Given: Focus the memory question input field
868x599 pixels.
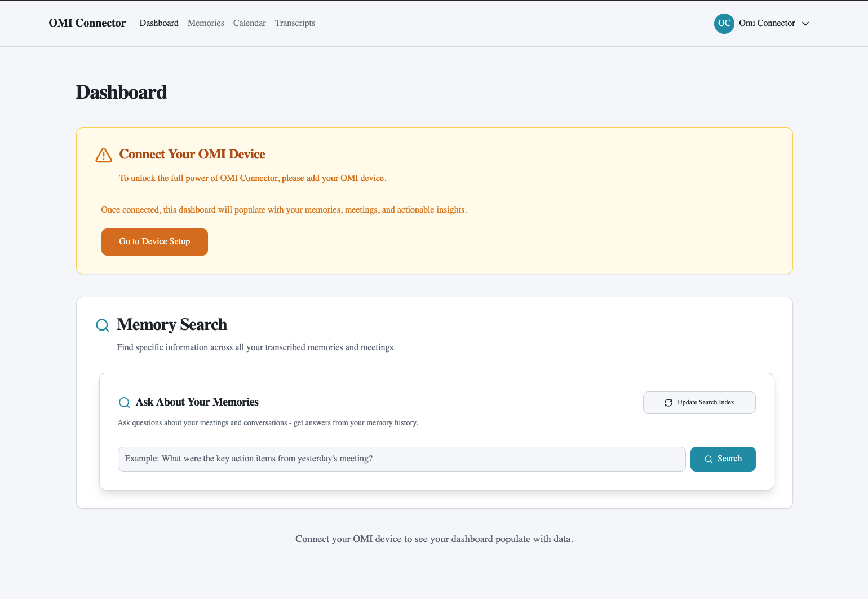Looking at the screenshot, I should (401, 459).
